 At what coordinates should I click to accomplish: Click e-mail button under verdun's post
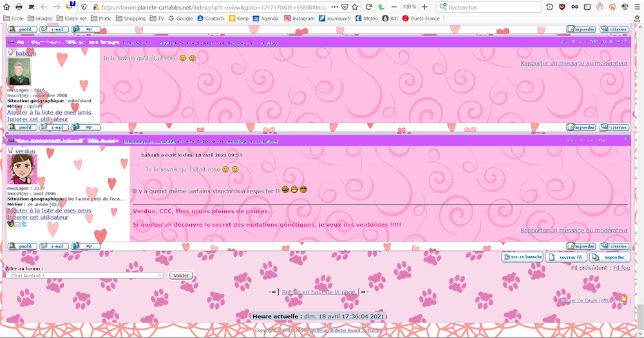(54, 246)
